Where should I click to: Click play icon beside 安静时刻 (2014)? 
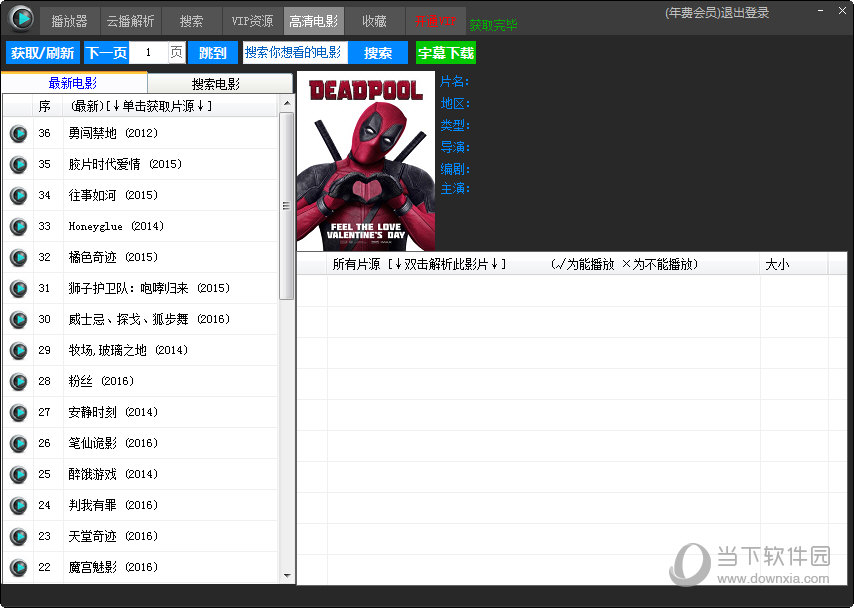pos(19,413)
